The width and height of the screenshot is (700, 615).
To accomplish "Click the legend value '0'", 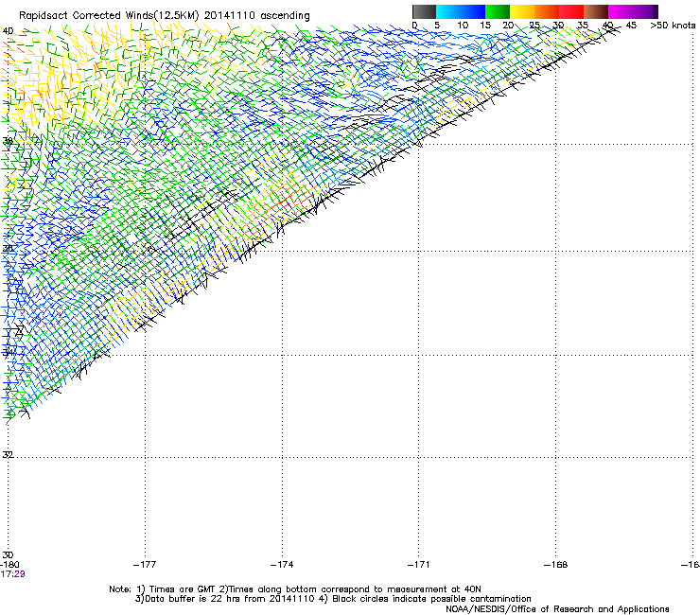I will point(414,25).
